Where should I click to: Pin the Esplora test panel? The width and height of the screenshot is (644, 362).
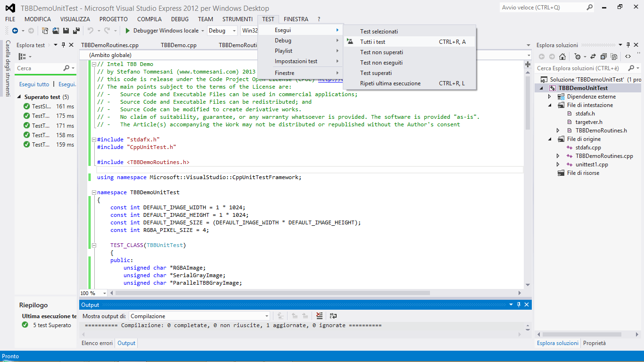(63, 45)
